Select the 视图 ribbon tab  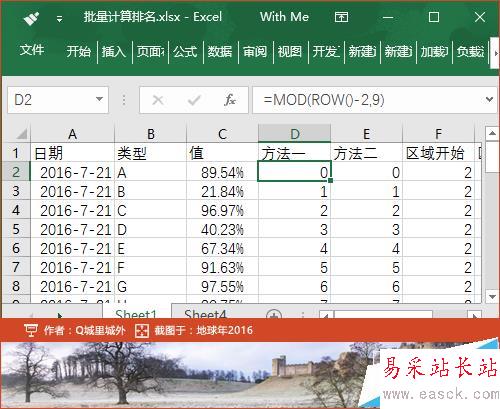tap(290, 52)
